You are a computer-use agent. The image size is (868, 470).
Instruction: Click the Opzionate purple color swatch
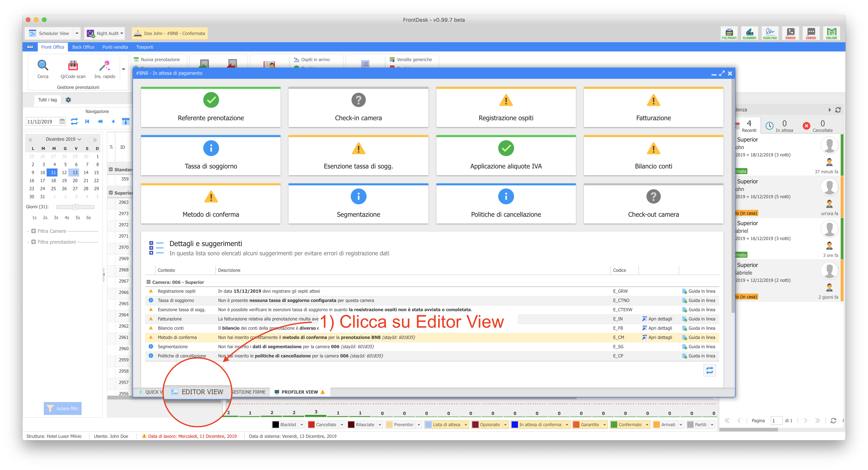(x=475, y=425)
